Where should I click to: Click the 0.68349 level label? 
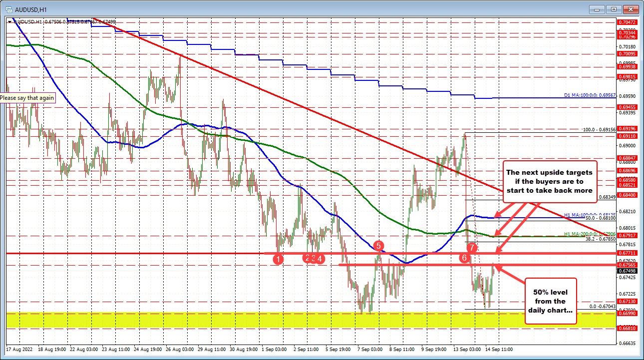coord(607,197)
